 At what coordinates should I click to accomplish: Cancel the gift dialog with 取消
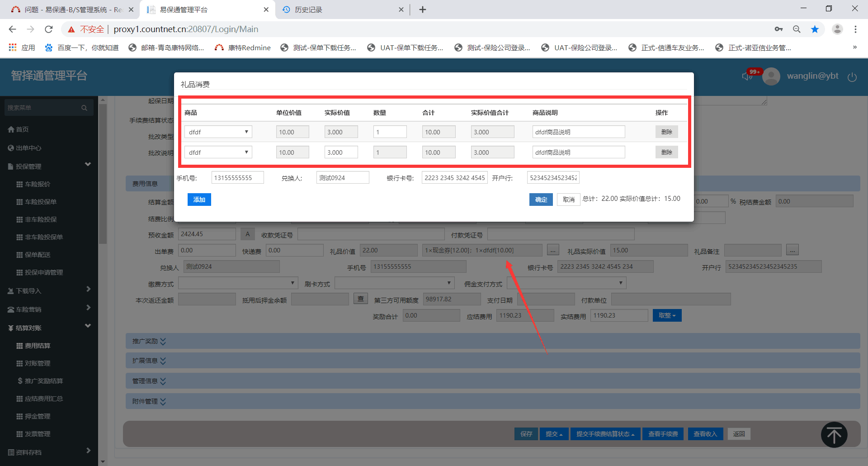[x=568, y=200]
